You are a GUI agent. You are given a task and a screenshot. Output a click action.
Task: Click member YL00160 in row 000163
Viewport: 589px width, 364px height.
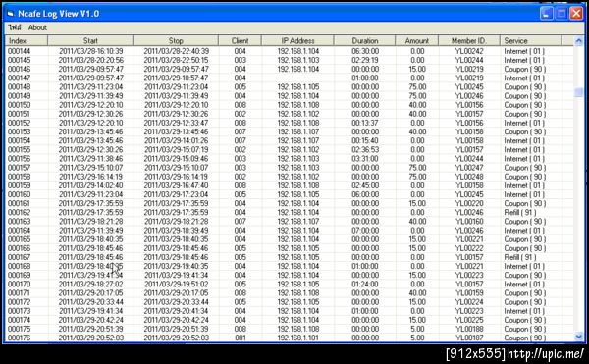point(469,222)
